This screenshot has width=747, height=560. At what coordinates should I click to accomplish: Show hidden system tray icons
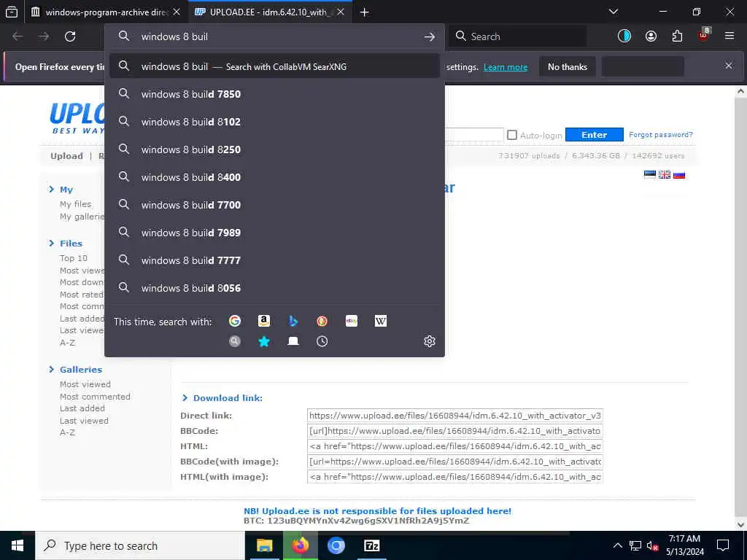pyautogui.click(x=617, y=545)
